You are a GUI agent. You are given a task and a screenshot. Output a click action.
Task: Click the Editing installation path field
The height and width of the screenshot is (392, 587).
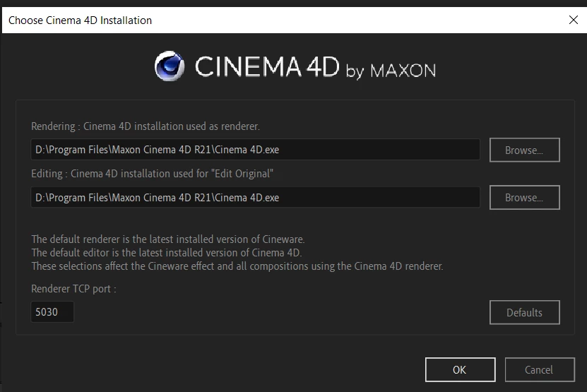(x=255, y=197)
